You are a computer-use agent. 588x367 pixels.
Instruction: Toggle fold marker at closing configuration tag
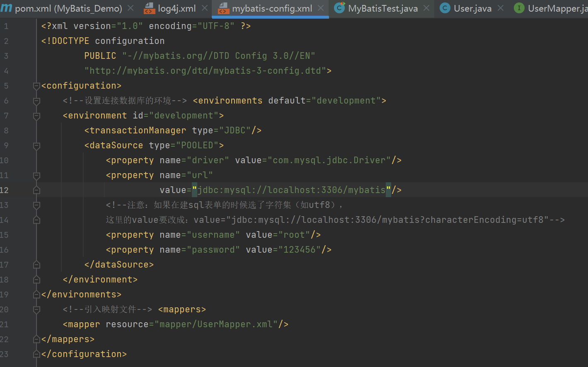click(36, 354)
